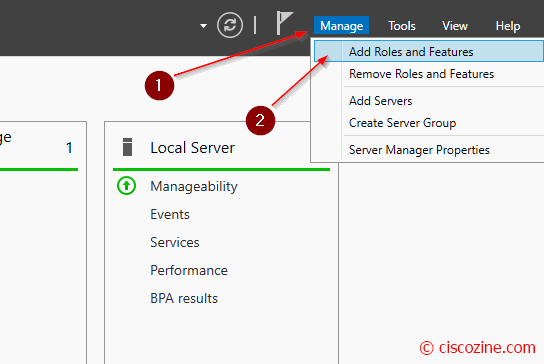
Task: Open Performance in Local Server tile
Action: point(189,270)
